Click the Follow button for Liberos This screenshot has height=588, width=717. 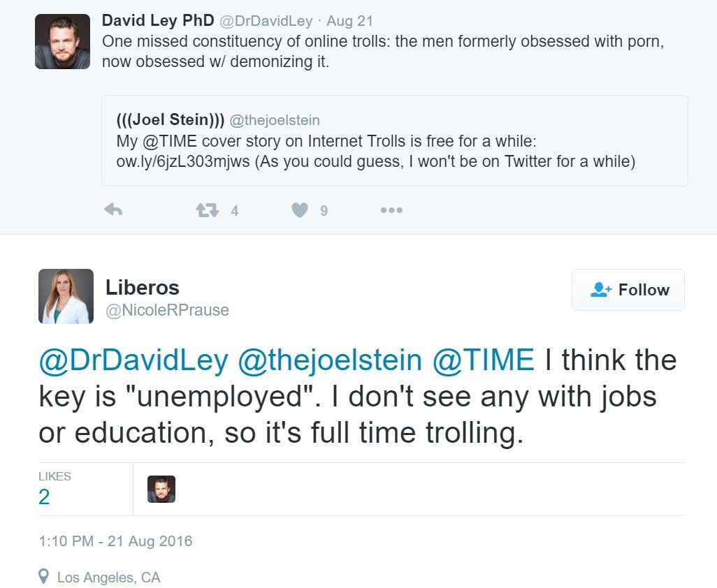(628, 290)
